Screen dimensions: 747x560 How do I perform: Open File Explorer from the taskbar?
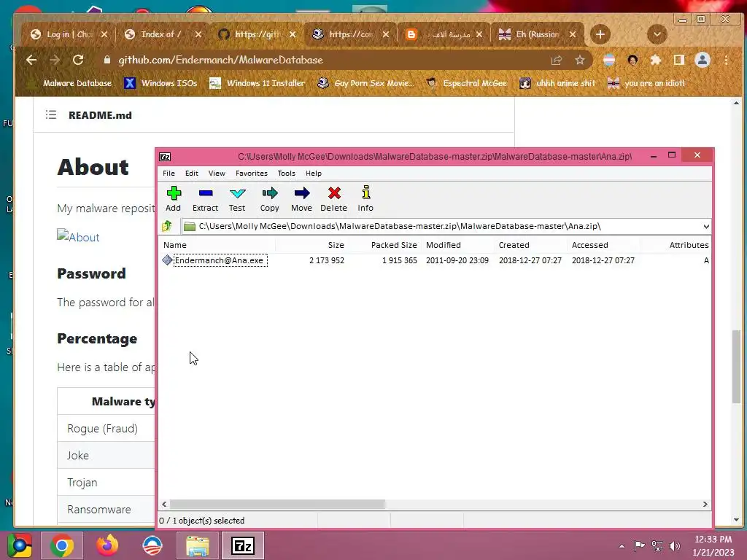[x=197, y=545]
